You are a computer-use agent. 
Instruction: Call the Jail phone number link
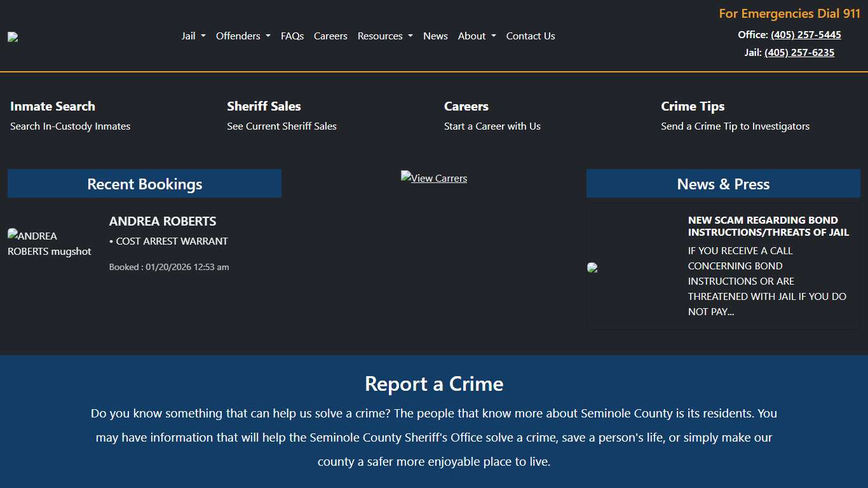pos(799,52)
